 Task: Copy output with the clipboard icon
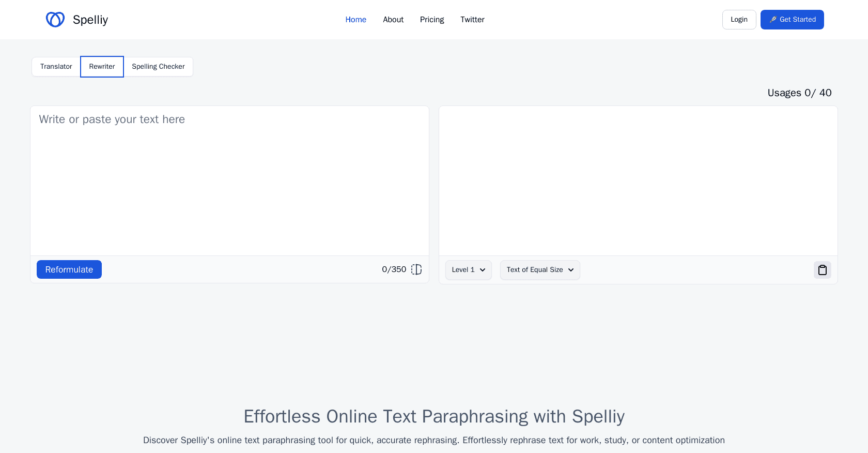tap(823, 270)
